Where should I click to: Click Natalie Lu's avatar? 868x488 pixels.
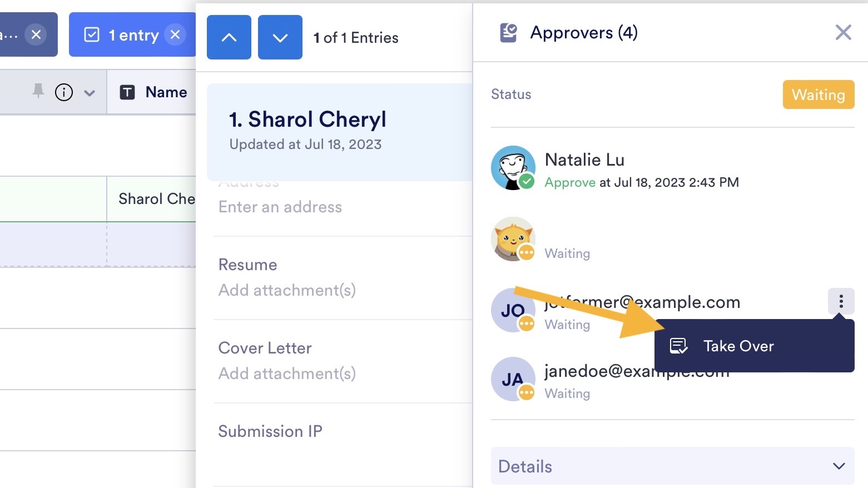click(513, 168)
